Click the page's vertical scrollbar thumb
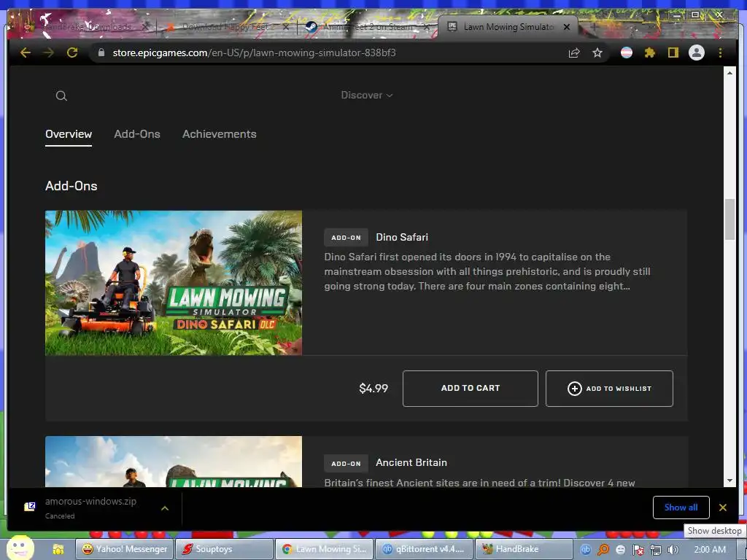 [x=729, y=219]
